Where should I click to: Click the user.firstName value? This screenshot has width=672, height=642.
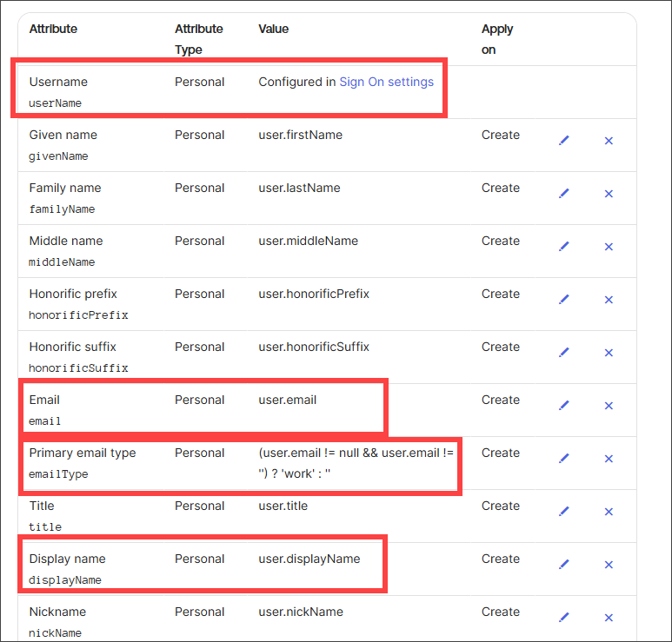301,135
